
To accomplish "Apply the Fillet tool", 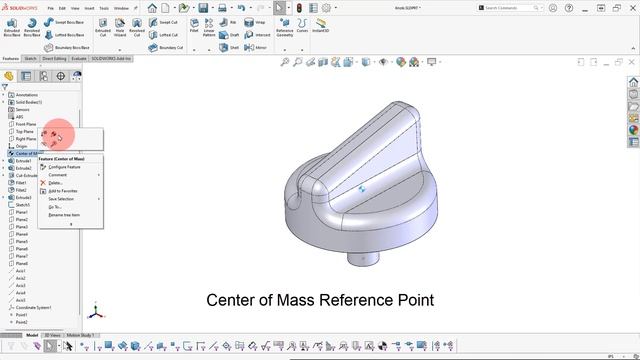I will 194,25.
